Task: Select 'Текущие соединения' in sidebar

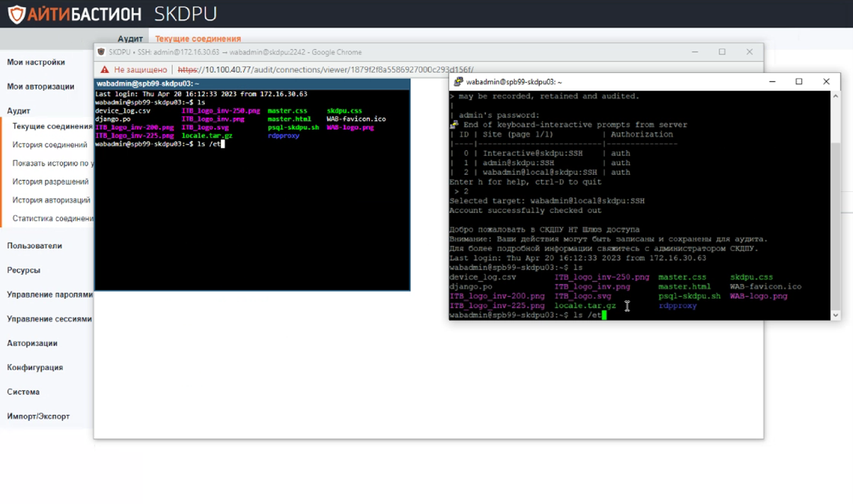Action: pyautogui.click(x=52, y=126)
